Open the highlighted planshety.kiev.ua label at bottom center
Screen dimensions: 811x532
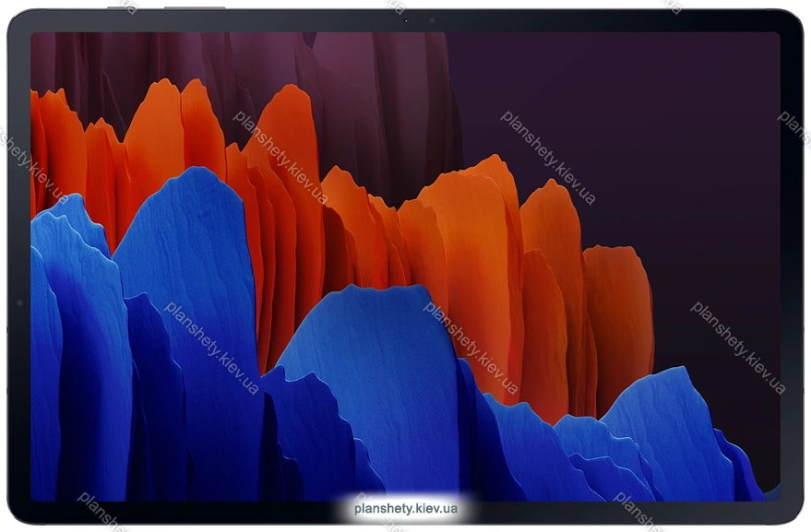point(406,508)
